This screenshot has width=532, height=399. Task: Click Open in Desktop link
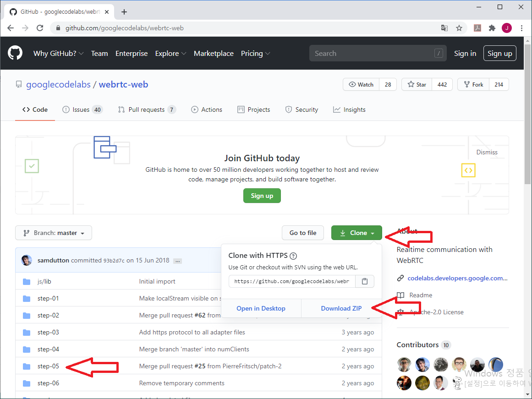pyautogui.click(x=261, y=308)
